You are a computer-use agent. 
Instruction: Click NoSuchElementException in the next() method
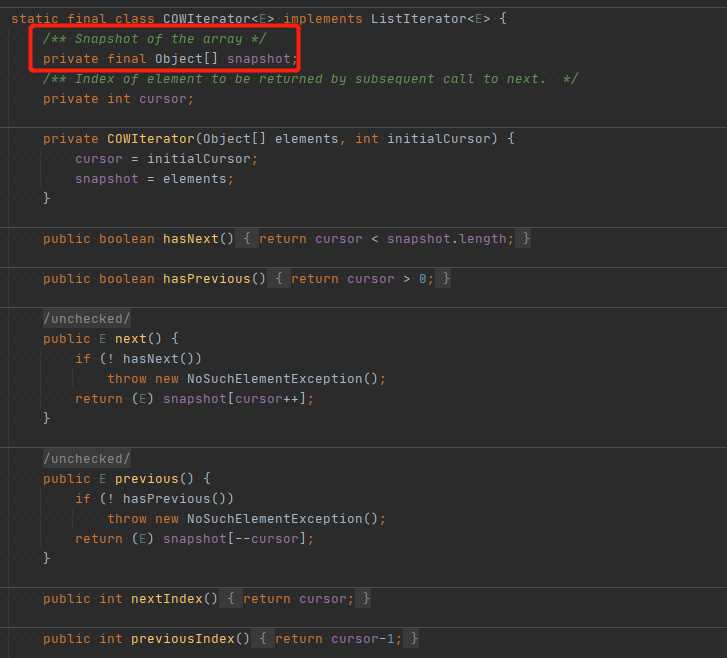tap(274, 379)
